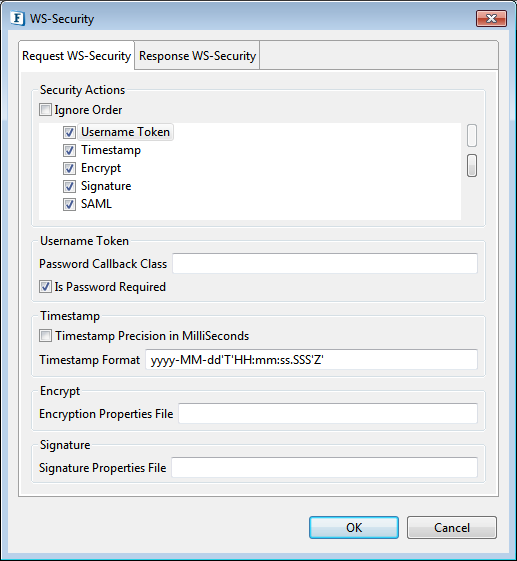Click the lower move button beside actions list
Image resolution: width=517 pixels, height=561 pixels.
472,165
